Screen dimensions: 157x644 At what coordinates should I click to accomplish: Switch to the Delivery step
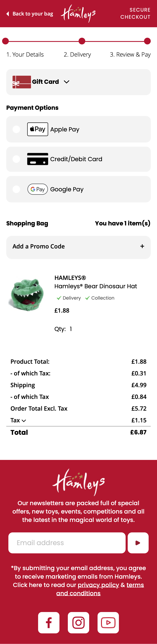(x=77, y=54)
